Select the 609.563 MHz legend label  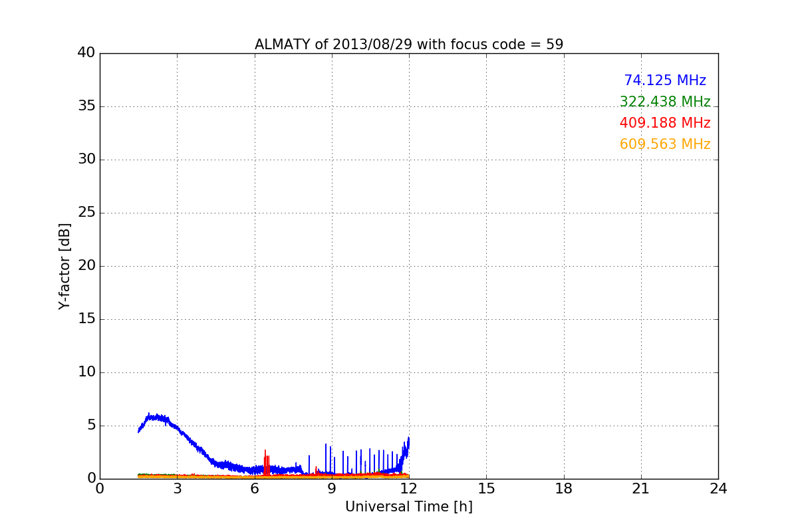pos(665,144)
